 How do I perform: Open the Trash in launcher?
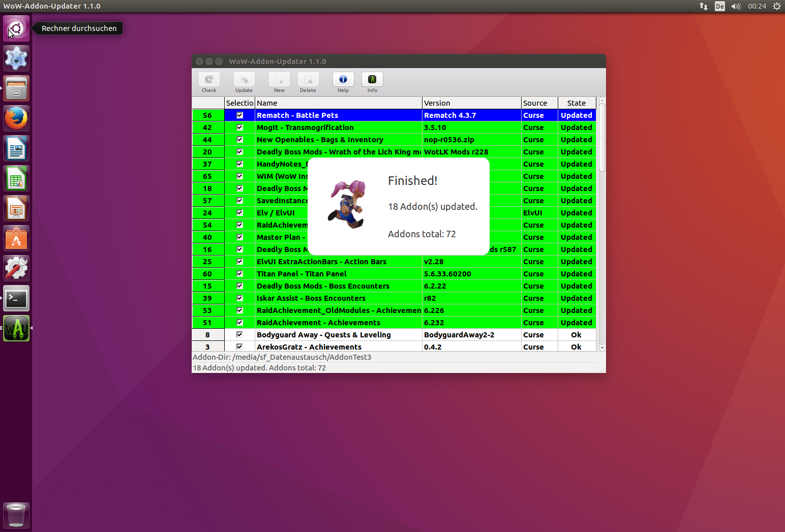(16, 515)
